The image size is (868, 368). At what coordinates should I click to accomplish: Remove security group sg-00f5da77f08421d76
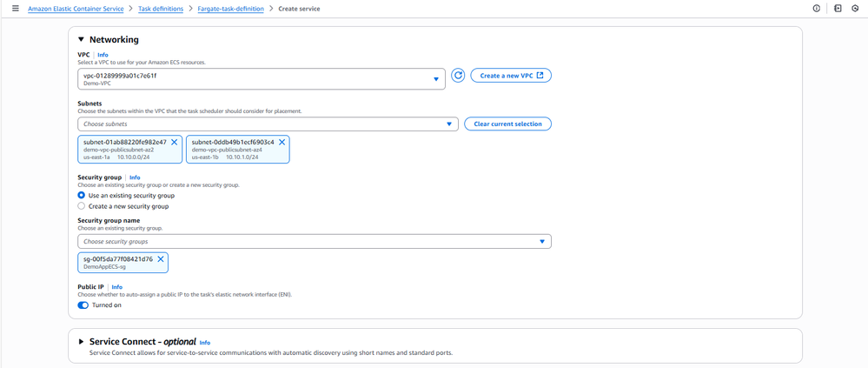coord(161,258)
